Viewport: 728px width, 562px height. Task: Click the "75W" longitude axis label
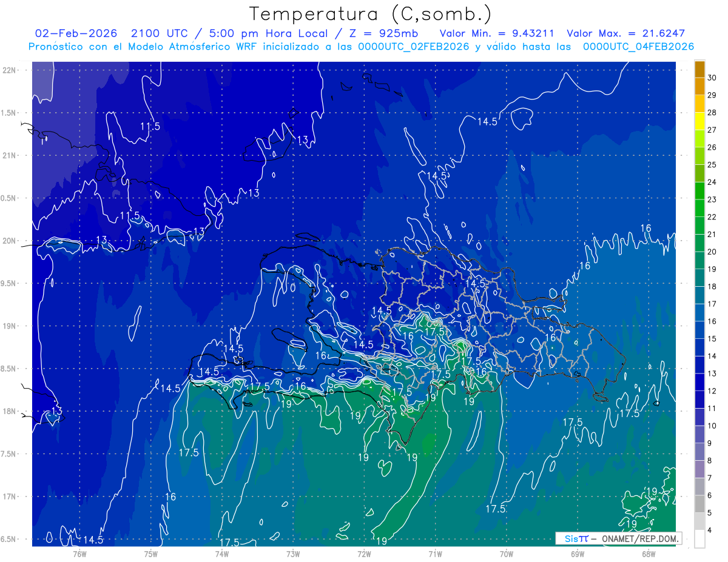(x=151, y=553)
